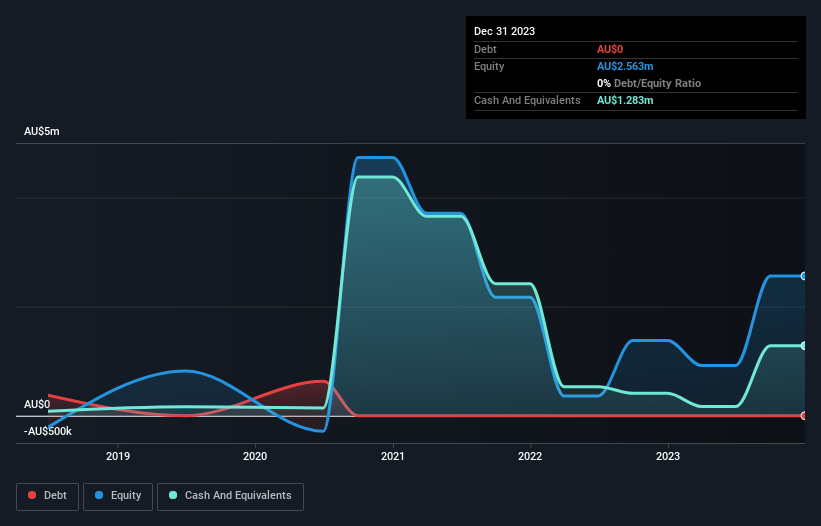Viewport: 821px width, 526px height.
Task: Toggle Cash And Equivalents legend series
Action: (x=230, y=496)
